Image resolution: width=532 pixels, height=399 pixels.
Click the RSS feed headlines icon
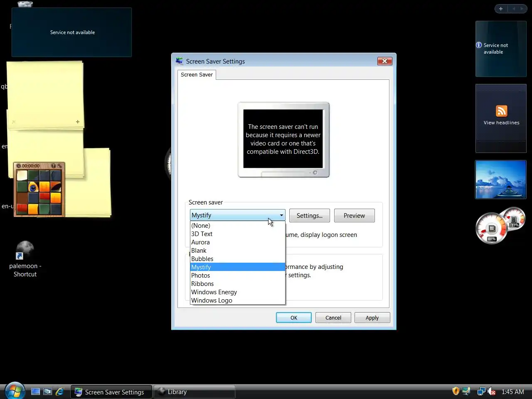[x=501, y=111]
